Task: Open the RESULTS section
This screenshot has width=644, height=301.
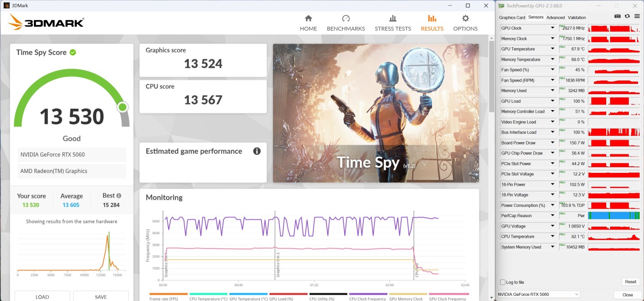Action: click(x=432, y=23)
